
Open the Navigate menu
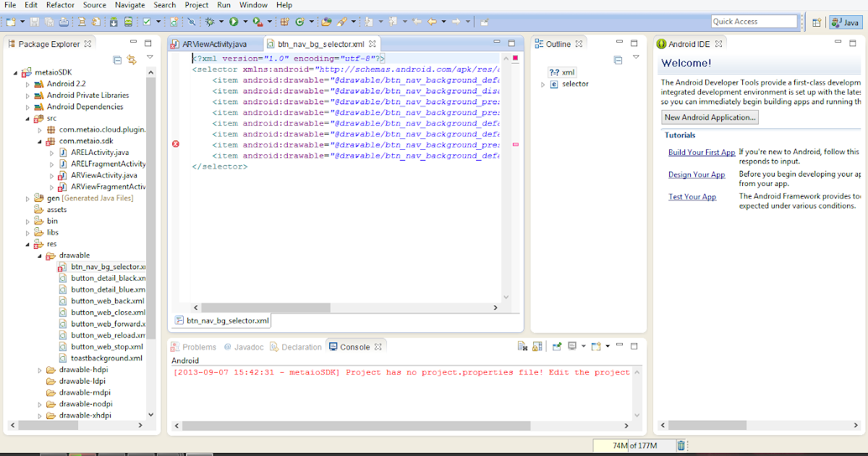click(x=129, y=5)
